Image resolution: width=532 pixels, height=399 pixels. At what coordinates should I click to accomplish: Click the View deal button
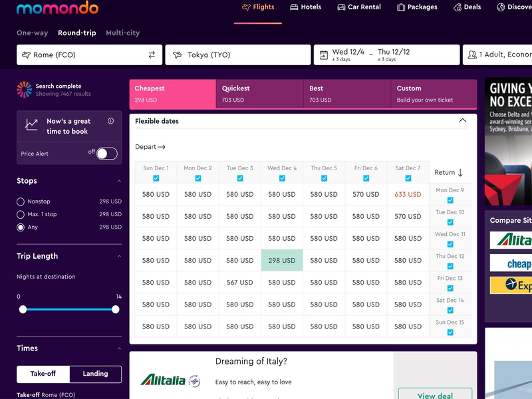click(435, 394)
